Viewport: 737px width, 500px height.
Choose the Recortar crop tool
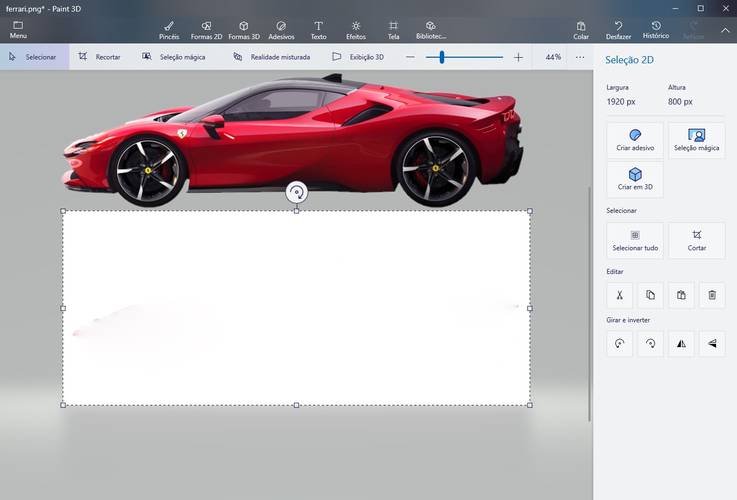click(100, 57)
